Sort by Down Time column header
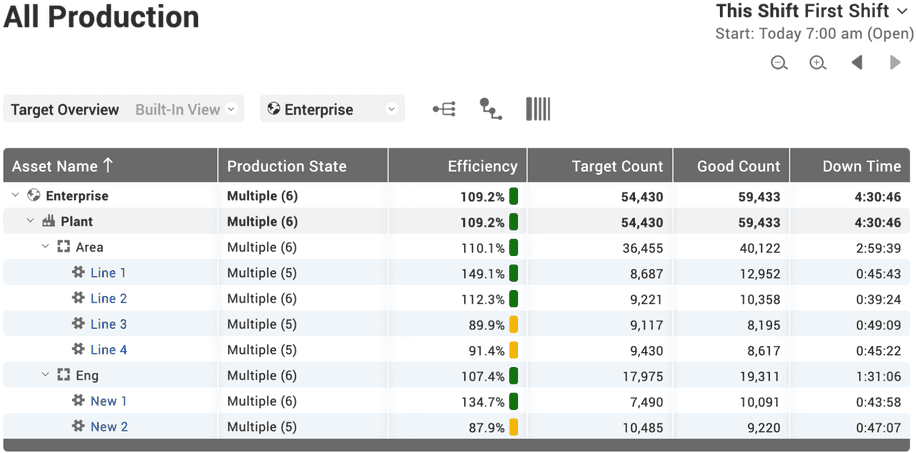The width and height of the screenshot is (916, 453). click(x=851, y=166)
